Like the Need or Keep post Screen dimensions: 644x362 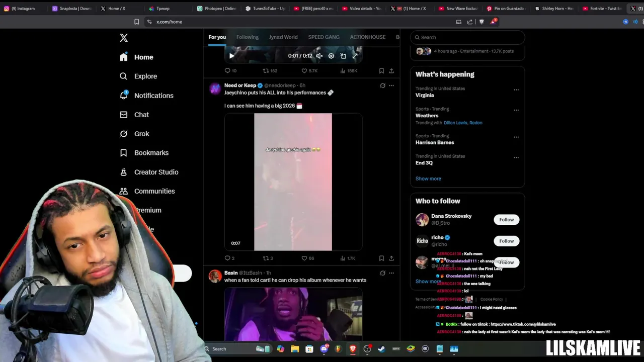pyautogui.click(x=308, y=258)
